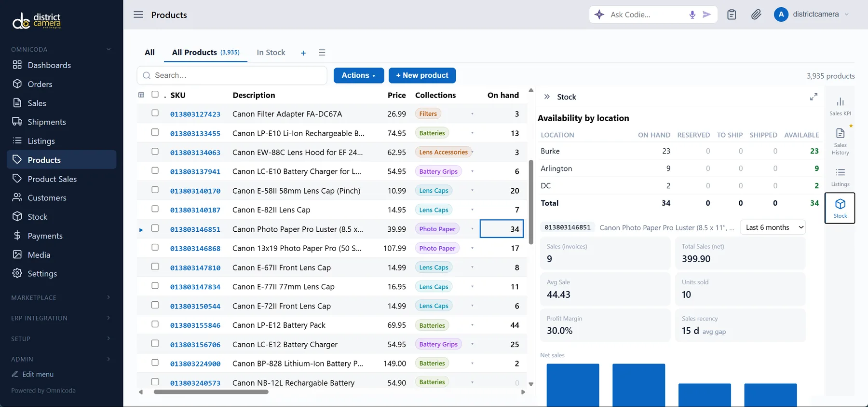Expand the row arrow for SKU 013803146851

[x=141, y=230]
